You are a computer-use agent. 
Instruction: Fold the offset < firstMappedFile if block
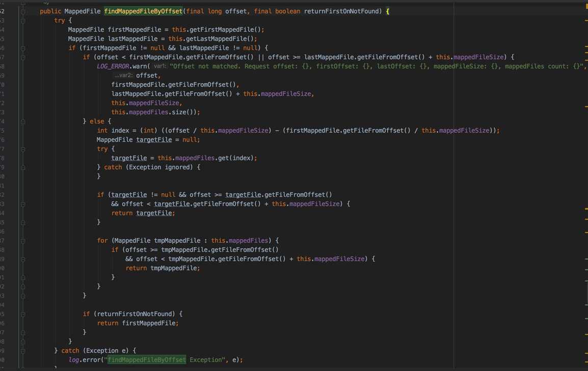tap(23, 58)
